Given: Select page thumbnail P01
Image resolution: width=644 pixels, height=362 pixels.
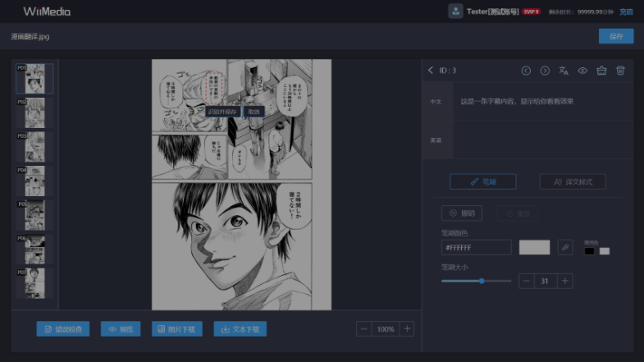Looking at the screenshot, I should (x=34, y=79).
